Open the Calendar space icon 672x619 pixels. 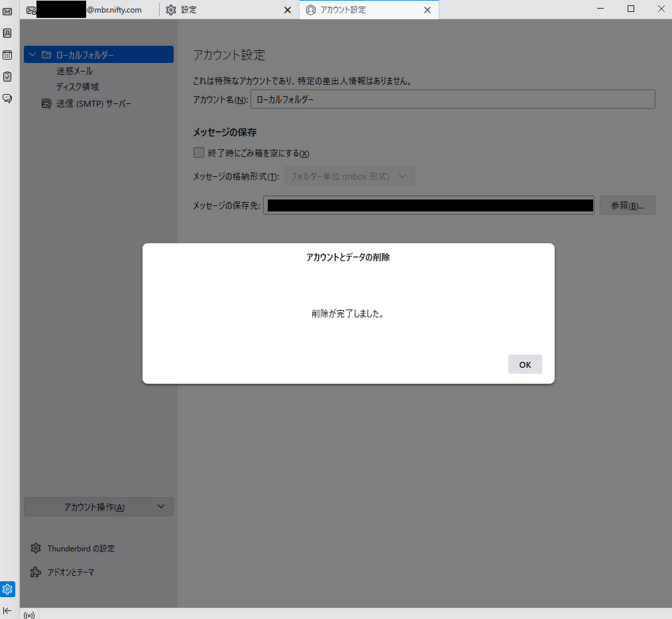(7, 55)
